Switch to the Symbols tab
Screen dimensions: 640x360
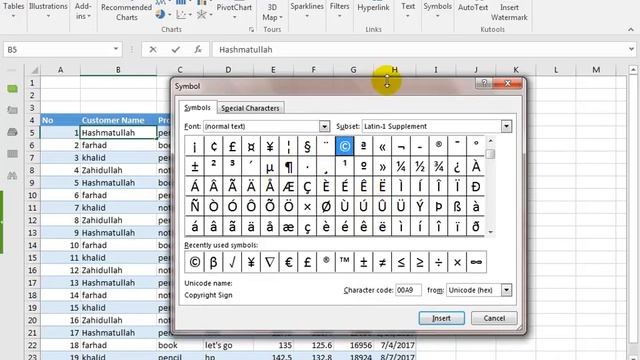pyautogui.click(x=197, y=108)
